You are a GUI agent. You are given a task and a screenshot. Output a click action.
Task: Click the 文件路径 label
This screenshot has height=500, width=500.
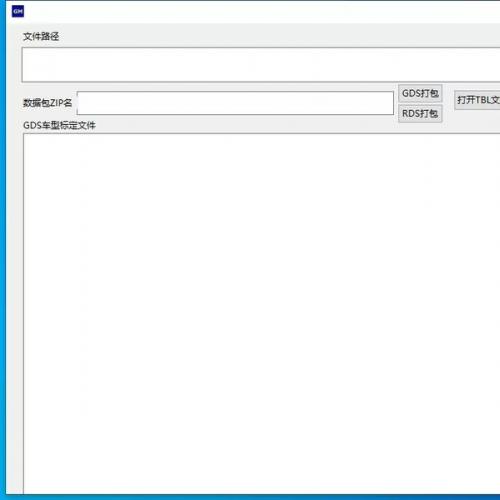pyautogui.click(x=41, y=36)
